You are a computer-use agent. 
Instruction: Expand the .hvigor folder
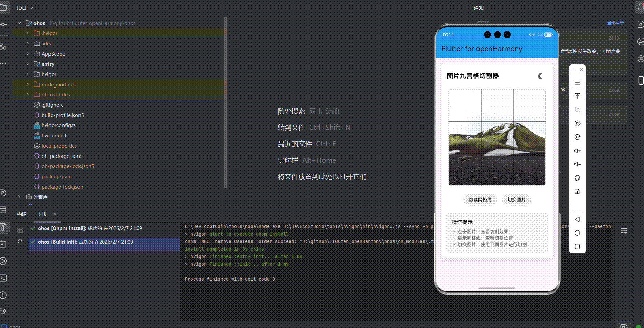28,33
